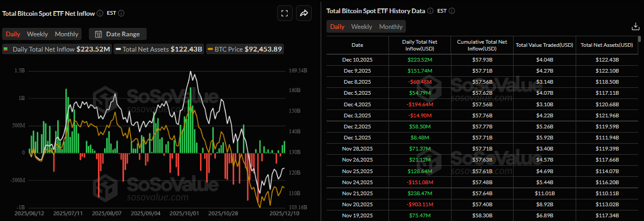Toggle Daily Total Net Inflow legend series
Screen dimensions: 644x221
click(57, 49)
